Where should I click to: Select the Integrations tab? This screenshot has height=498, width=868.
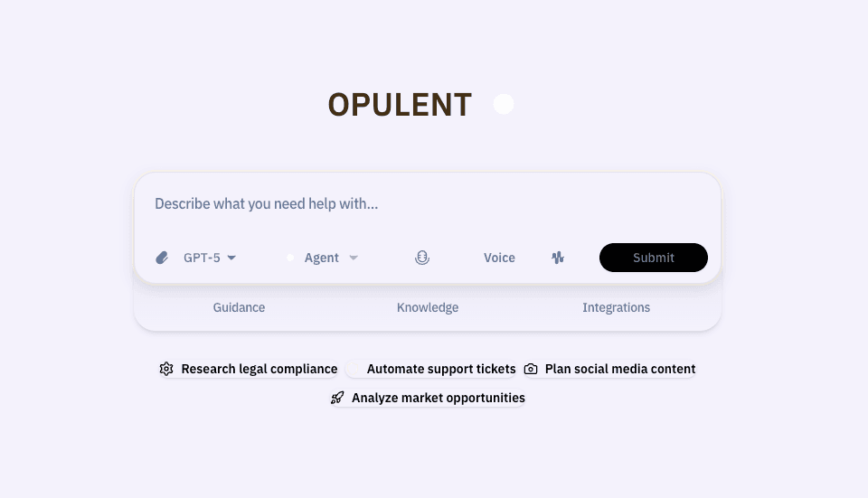tap(616, 307)
